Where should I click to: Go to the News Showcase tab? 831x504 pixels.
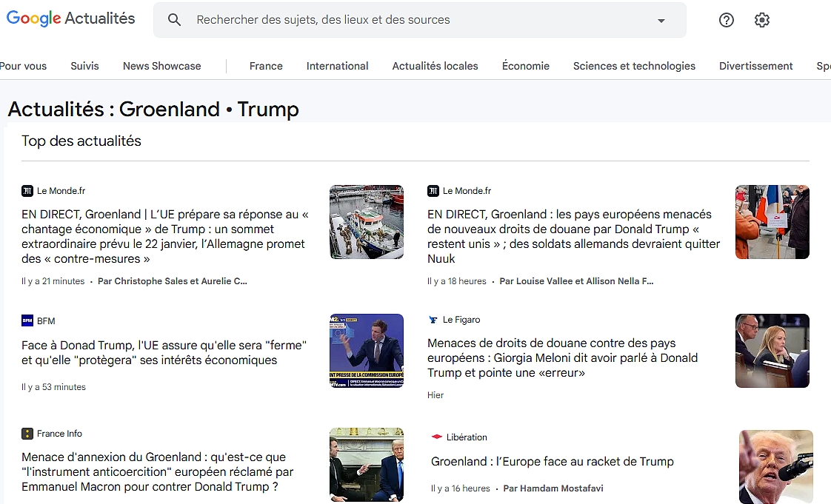click(x=161, y=66)
